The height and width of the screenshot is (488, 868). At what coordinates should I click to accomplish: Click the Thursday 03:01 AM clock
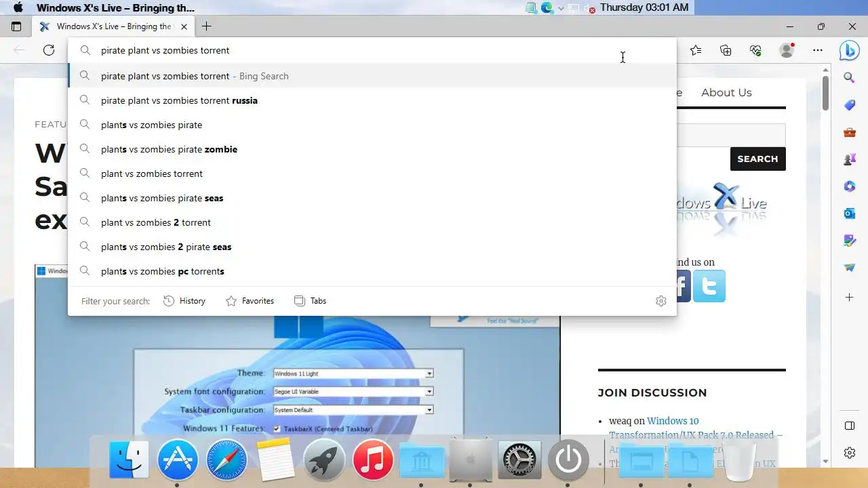644,7
